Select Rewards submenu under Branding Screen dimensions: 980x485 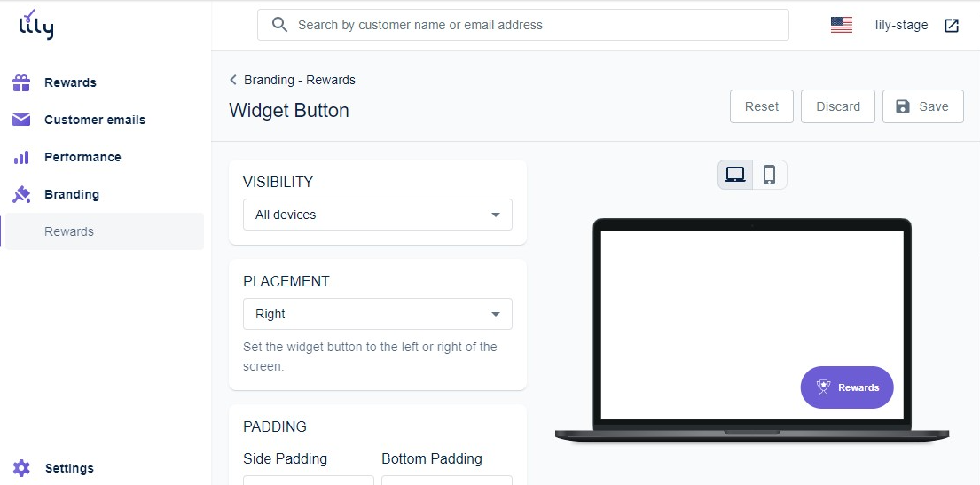69,231
